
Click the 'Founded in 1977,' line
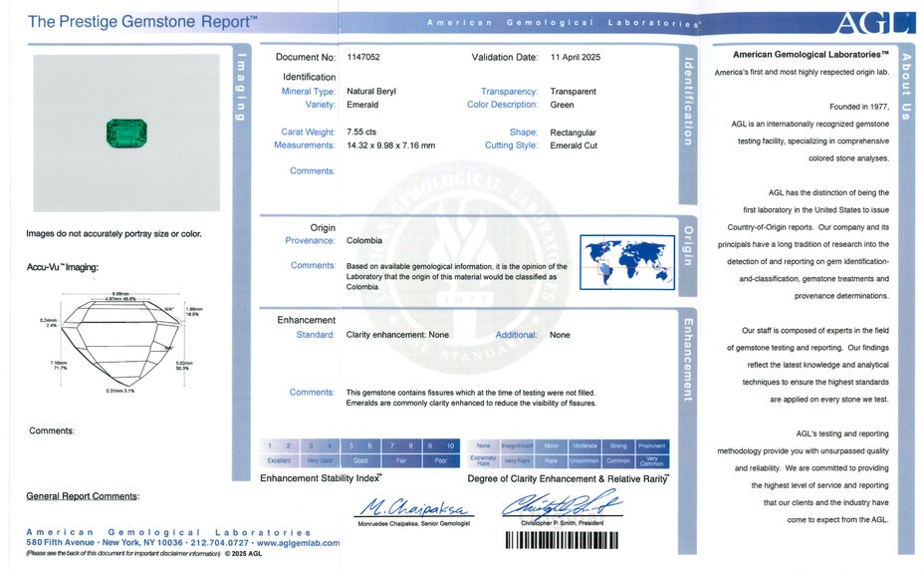point(859,107)
